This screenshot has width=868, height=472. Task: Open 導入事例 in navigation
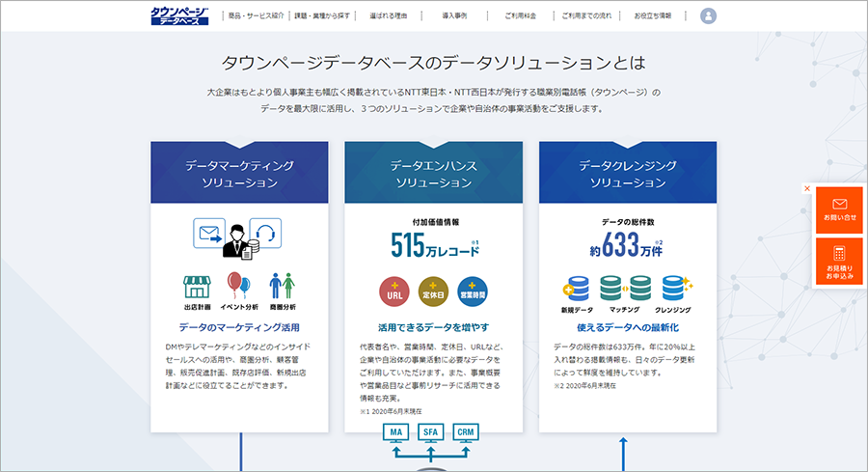pyautogui.click(x=454, y=15)
